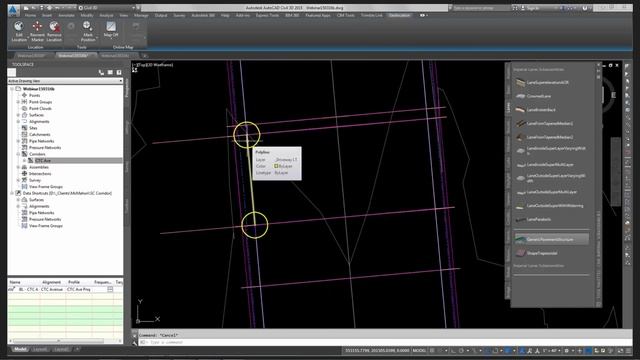Open the Prospector vertical tab in Toolspace
This screenshot has width=640, height=360.
coord(127,88)
